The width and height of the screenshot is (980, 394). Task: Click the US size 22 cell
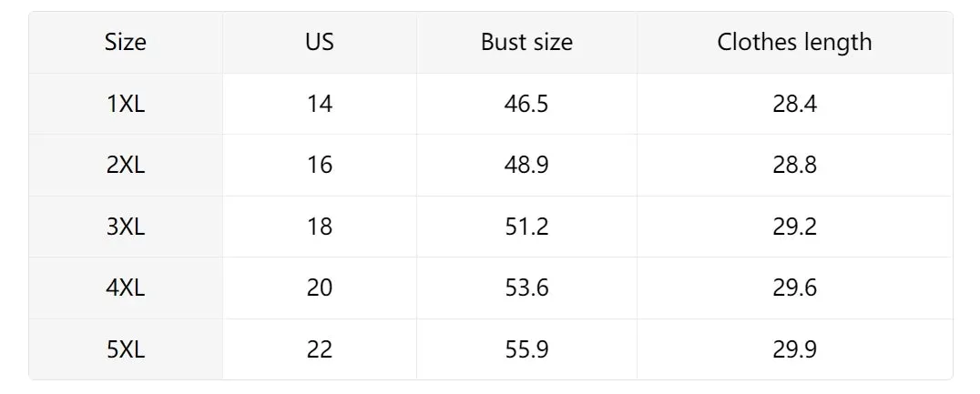point(320,349)
